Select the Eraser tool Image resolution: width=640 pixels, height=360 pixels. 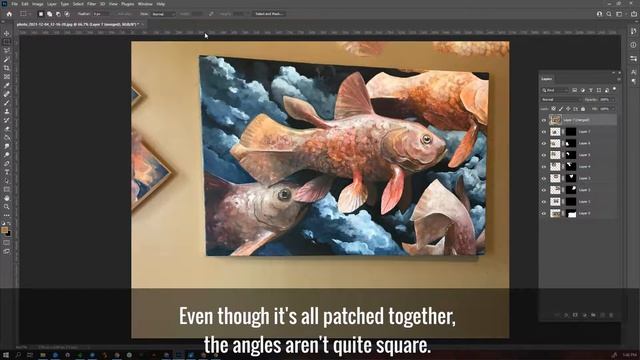[7, 129]
